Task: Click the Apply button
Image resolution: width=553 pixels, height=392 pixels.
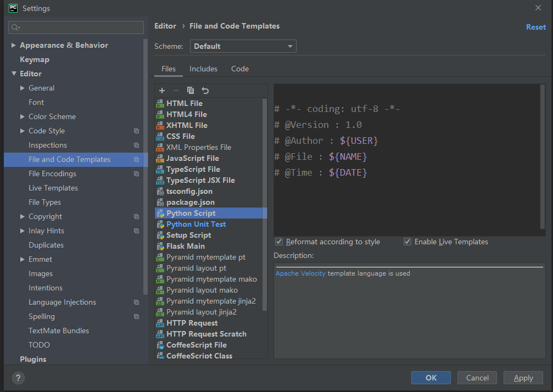Action: coord(523,378)
